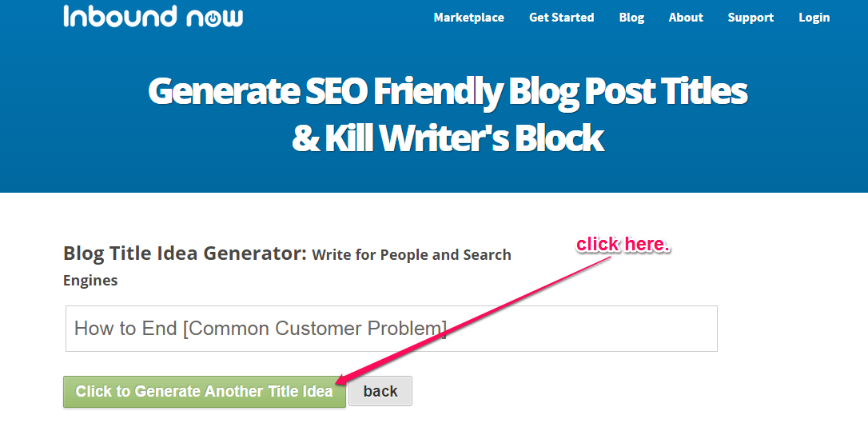This screenshot has height=427, width=868.
Task: Click the red "click here." annotation text
Action: pyautogui.click(x=624, y=245)
